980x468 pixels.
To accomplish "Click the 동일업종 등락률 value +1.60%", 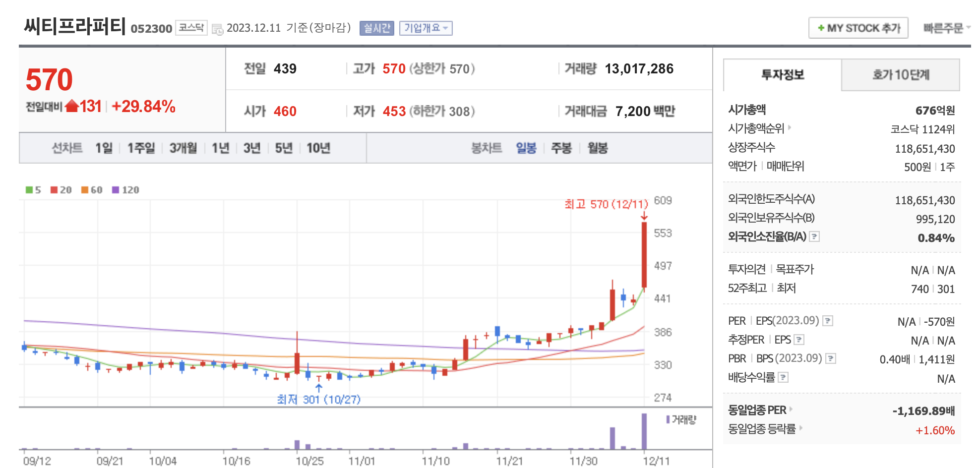I will pyautogui.click(x=935, y=430).
